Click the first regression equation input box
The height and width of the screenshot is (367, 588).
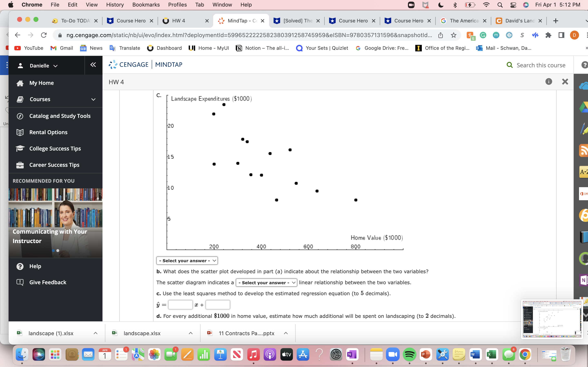(180, 305)
